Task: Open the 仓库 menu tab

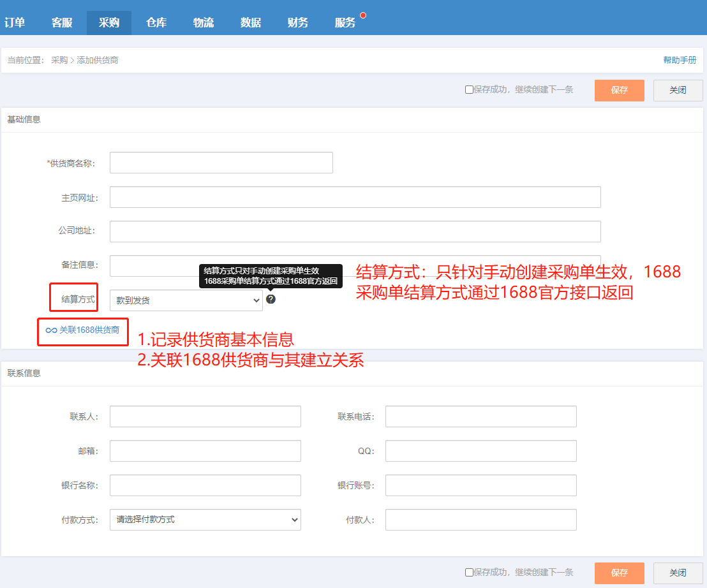Action: (156, 22)
